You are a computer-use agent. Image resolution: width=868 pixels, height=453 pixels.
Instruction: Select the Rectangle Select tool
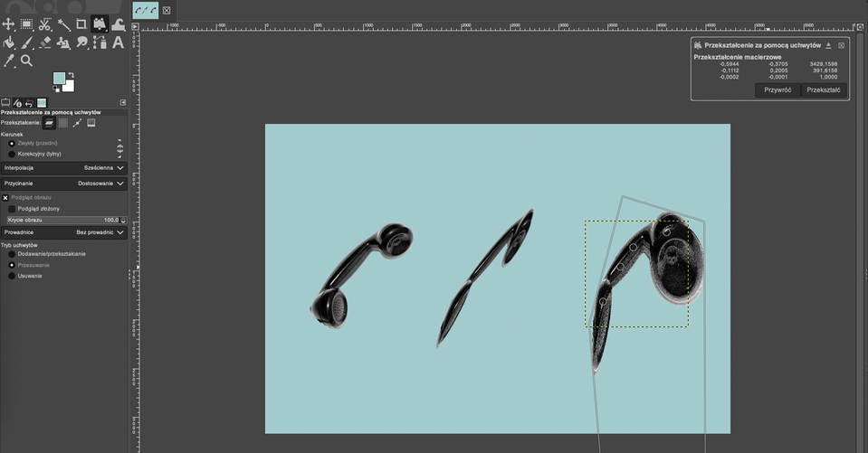pos(27,24)
